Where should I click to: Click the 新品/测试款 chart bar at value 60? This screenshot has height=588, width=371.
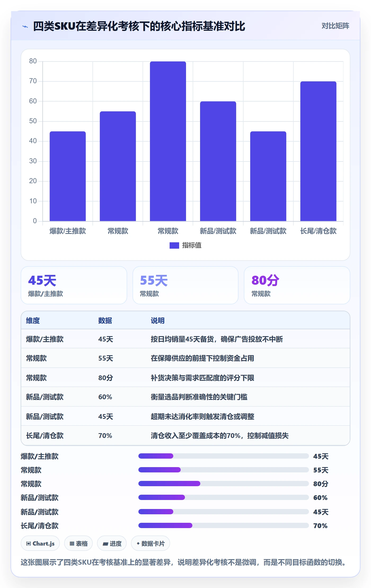[218, 161]
